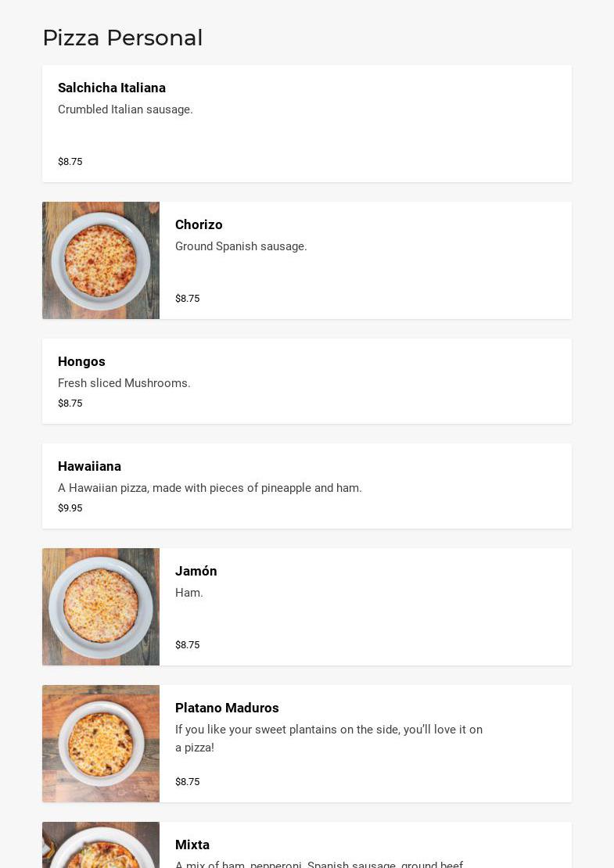The width and height of the screenshot is (614, 868).
Task: Select the Mixta pizza title
Action: coord(192,845)
